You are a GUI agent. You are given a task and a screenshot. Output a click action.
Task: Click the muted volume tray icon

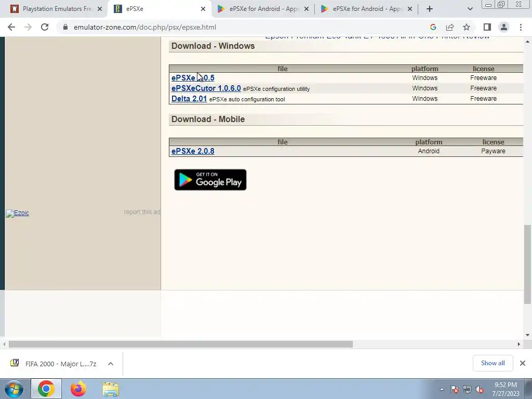tap(480, 390)
